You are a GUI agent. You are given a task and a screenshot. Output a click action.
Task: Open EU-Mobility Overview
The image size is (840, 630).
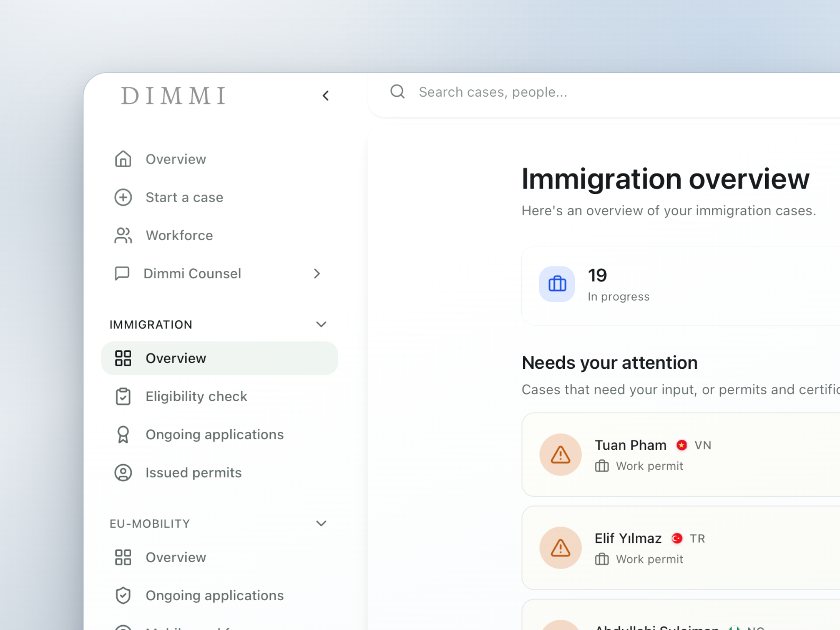[176, 557]
